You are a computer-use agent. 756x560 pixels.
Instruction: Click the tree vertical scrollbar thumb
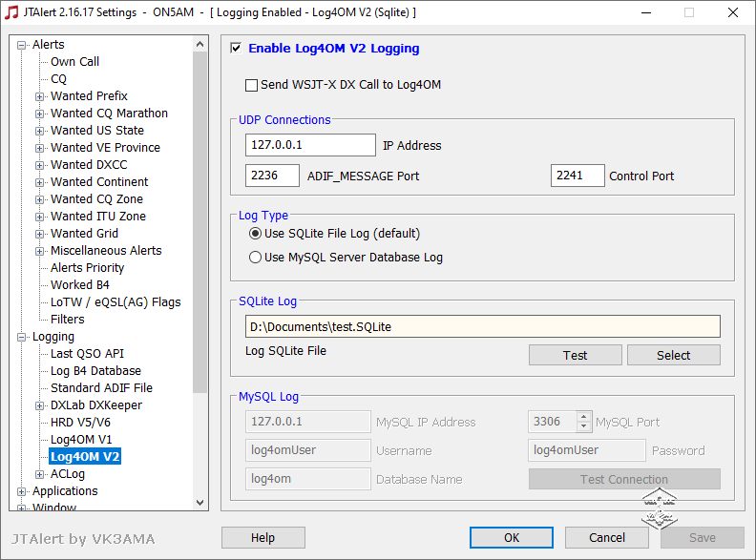point(200,221)
